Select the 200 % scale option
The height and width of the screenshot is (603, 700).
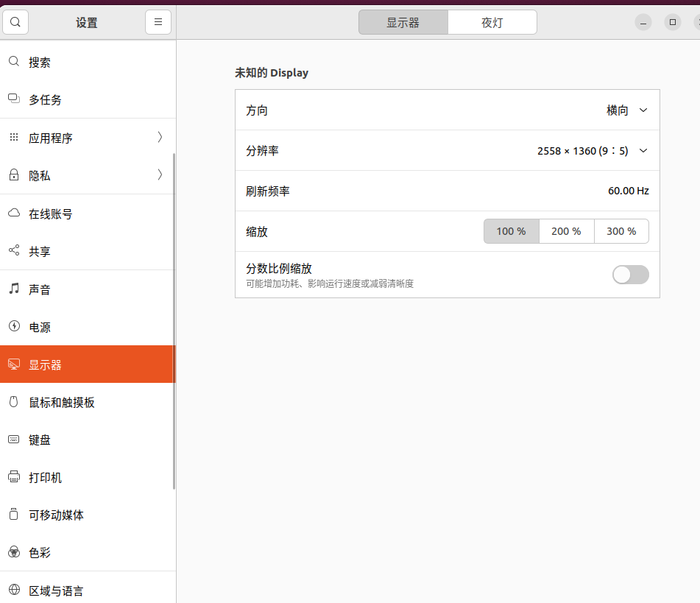tap(566, 231)
